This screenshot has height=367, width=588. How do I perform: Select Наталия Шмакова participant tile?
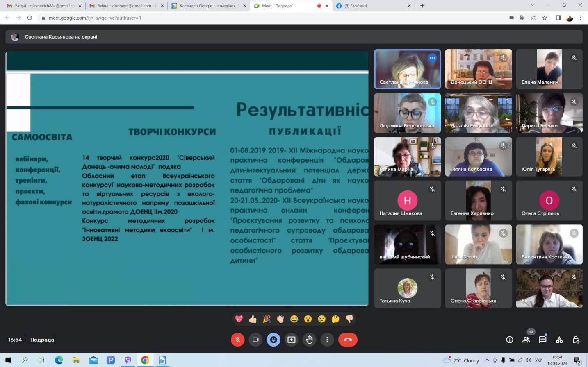click(408, 201)
